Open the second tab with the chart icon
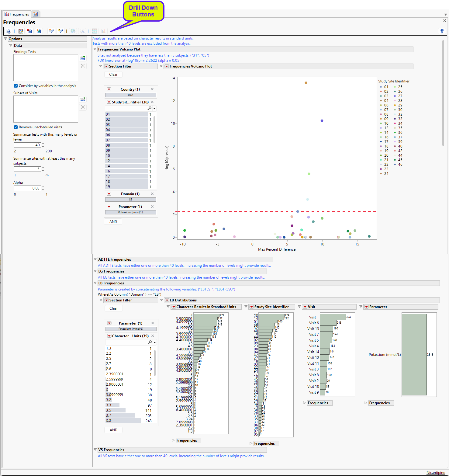Viewport: 449px width, 476px height. click(36, 14)
